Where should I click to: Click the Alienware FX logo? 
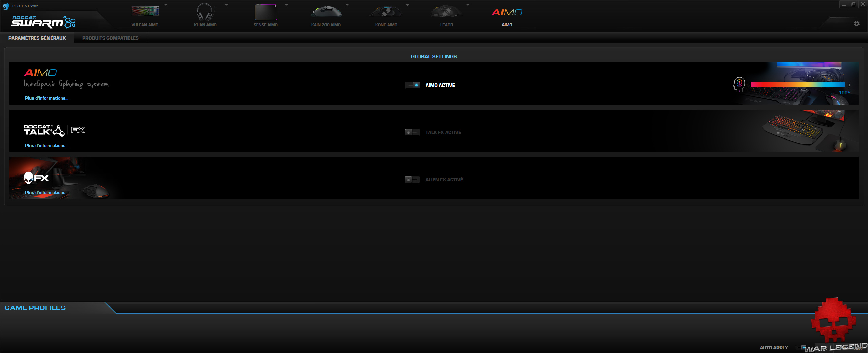point(37,178)
